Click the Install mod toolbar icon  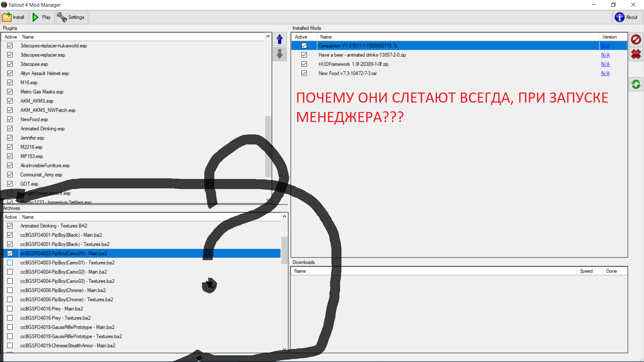pos(7,17)
